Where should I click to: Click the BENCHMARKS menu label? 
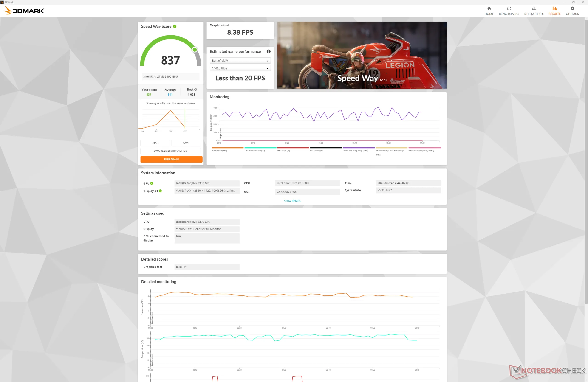tap(509, 14)
